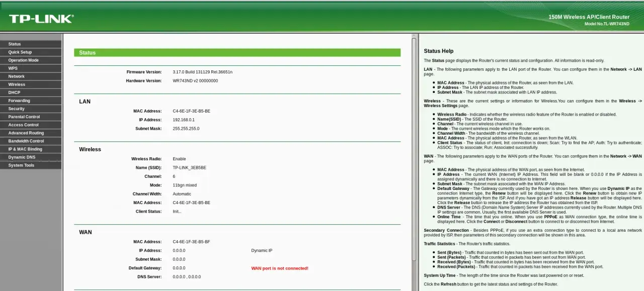Select LAN subnet mask 255.255.255.0
The width and height of the screenshot is (644, 291).
click(x=186, y=128)
